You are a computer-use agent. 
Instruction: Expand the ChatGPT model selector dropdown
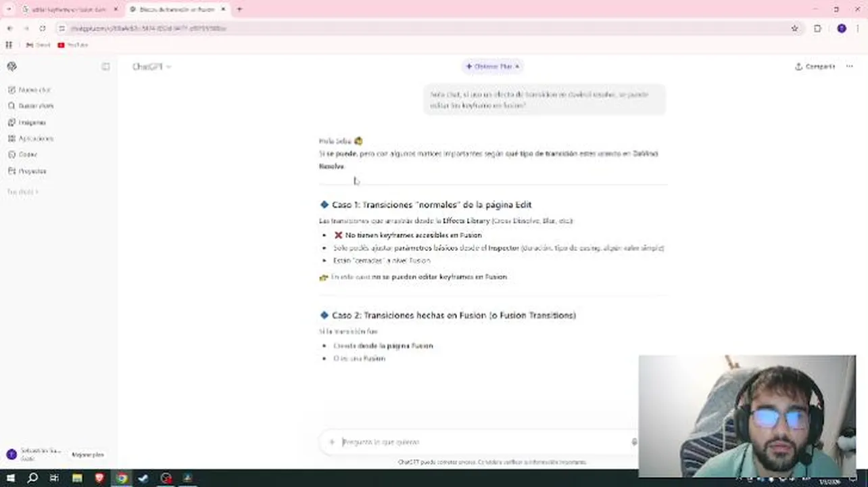(151, 66)
